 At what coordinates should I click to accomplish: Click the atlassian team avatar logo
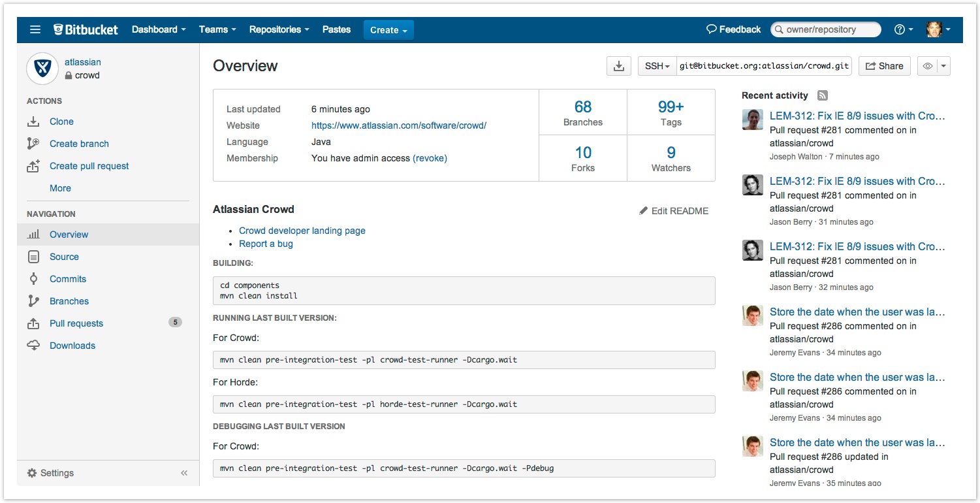[42, 69]
